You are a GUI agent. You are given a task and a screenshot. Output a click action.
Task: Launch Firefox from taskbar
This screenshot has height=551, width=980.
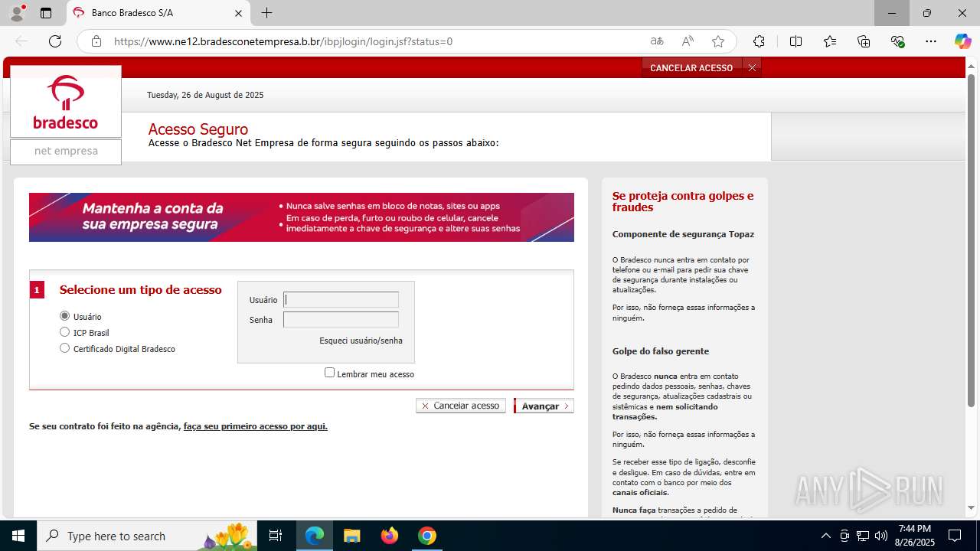pyautogui.click(x=390, y=536)
